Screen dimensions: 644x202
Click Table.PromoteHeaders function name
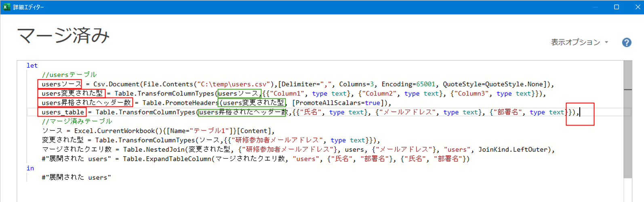[180, 103]
